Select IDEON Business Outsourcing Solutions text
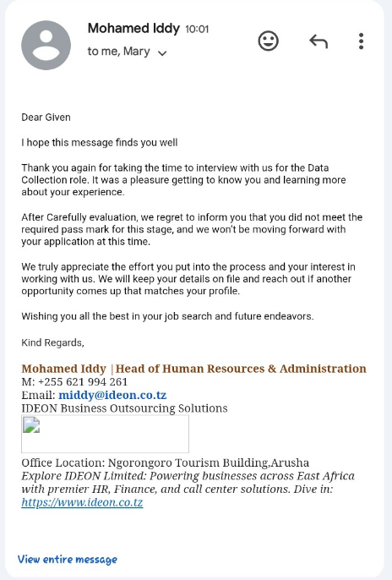 [x=124, y=408]
